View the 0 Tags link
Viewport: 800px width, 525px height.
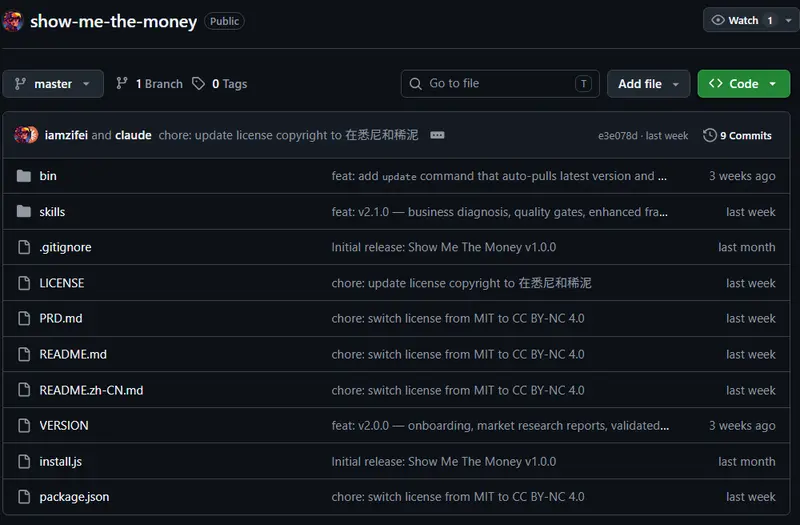point(220,84)
